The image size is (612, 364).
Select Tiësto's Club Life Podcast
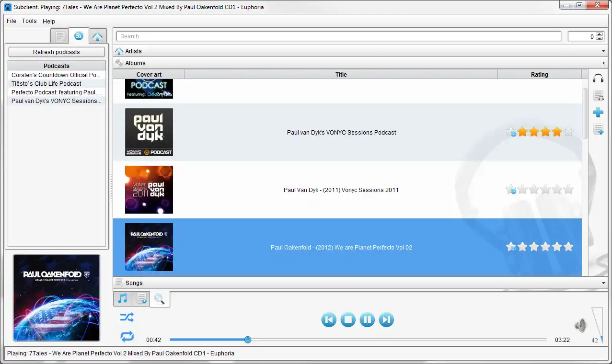click(x=57, y=84)
